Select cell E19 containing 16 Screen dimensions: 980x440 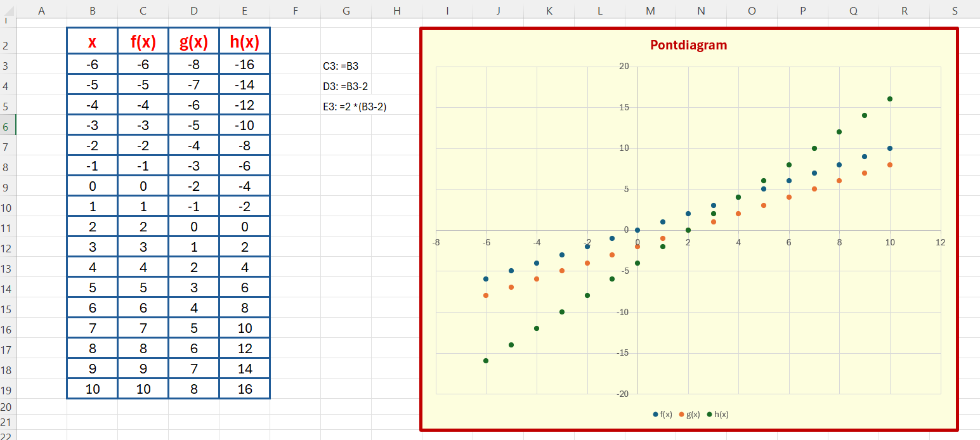pyautogui.click(x=245, y=389)
